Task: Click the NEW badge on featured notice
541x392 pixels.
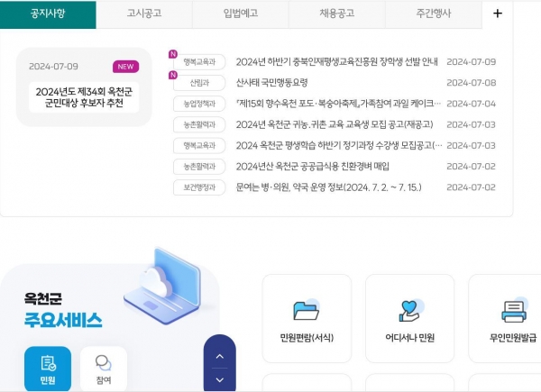Action: point(125,67)
